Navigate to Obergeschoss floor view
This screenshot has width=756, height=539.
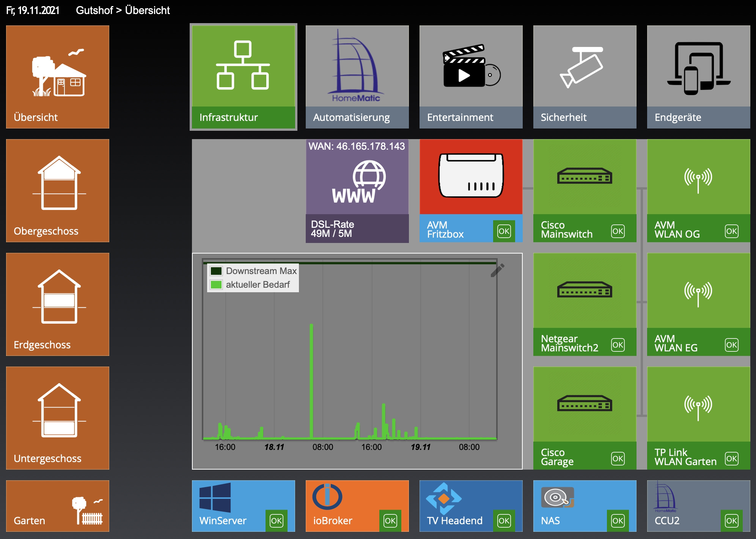click(58, 190)
